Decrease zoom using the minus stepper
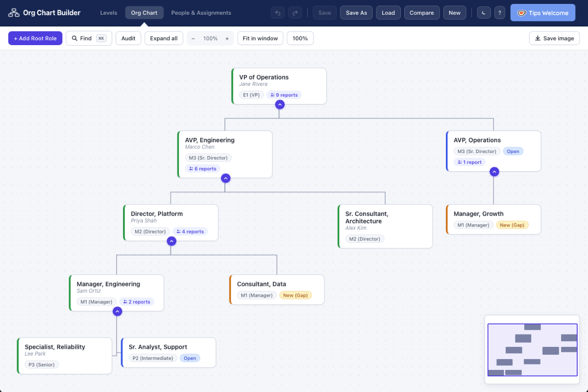The height and width of the screenshot is (392, 588). [194, 38]
